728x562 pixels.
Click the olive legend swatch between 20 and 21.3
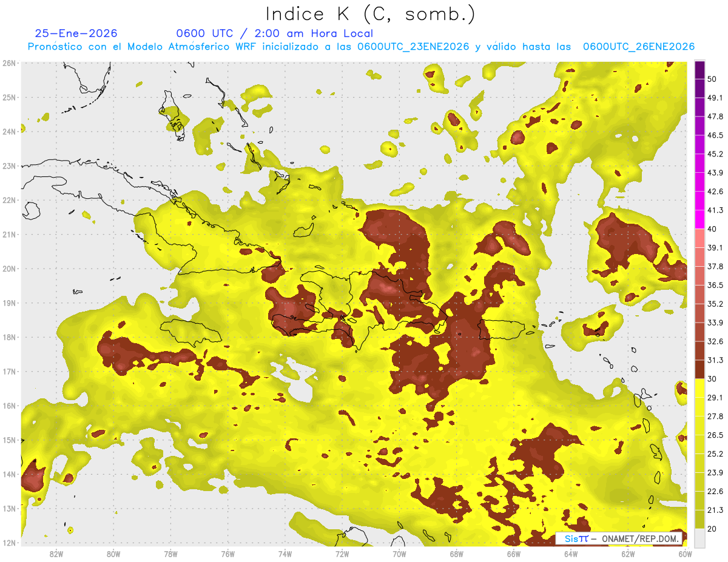(x=699, y=519)
